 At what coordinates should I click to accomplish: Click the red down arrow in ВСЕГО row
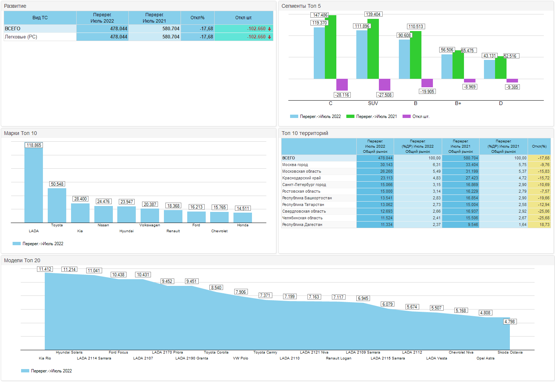(x=269, y=29)
